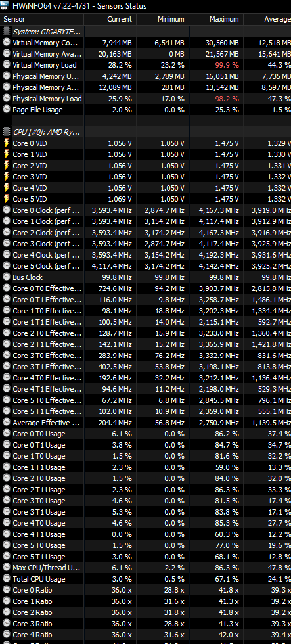Click the Virtual Memory Load sensor icon

(7, 65)
